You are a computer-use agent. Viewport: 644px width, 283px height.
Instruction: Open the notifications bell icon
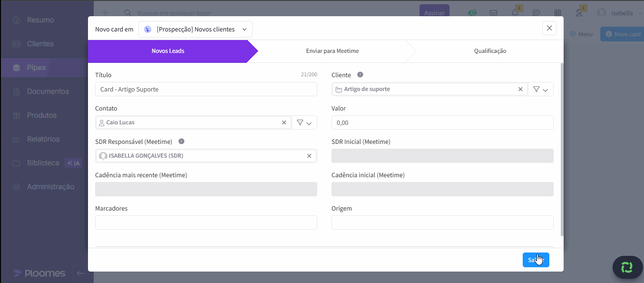click(x=515, y=13)
